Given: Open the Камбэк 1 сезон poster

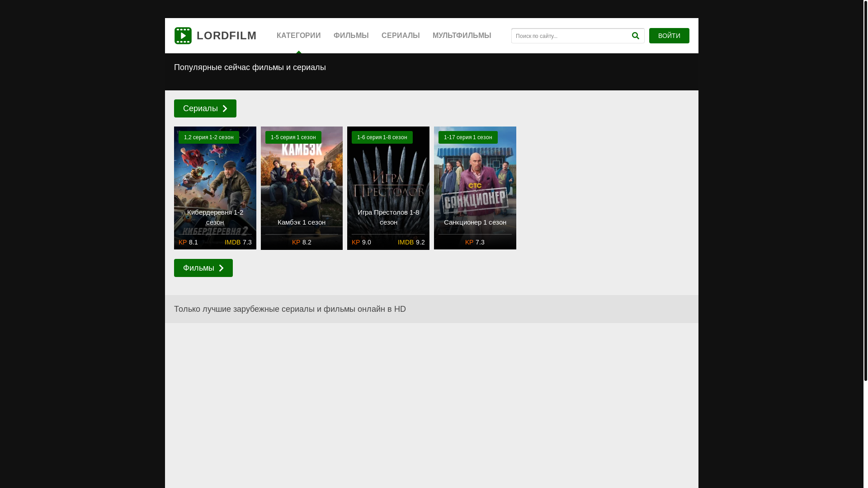Looking at the screenshot, I should (302, 188).
